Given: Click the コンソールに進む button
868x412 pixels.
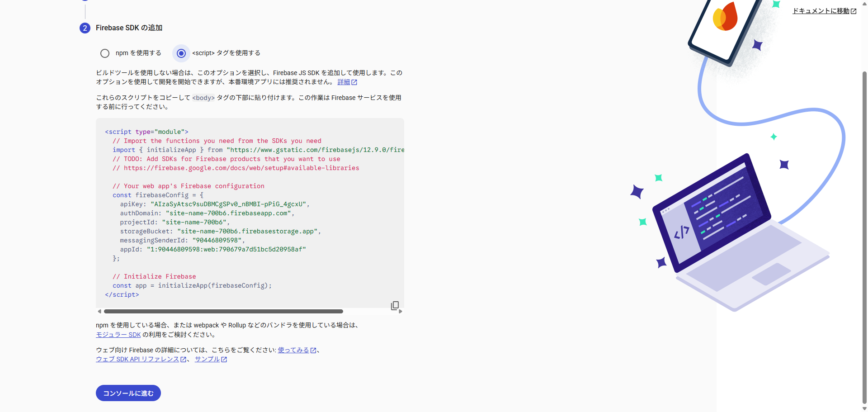Looking at the screenshot, I should (x=128, y=393).
